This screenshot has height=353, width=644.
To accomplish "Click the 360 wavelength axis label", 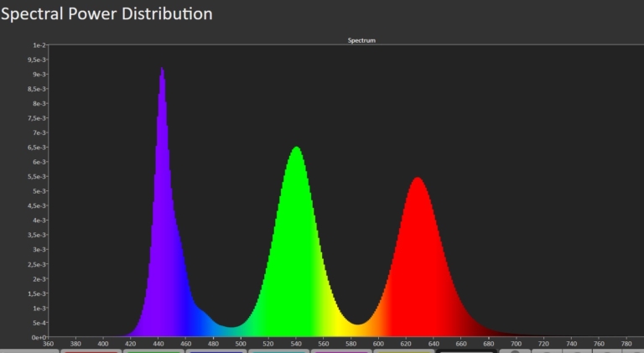I will (48, 343).
